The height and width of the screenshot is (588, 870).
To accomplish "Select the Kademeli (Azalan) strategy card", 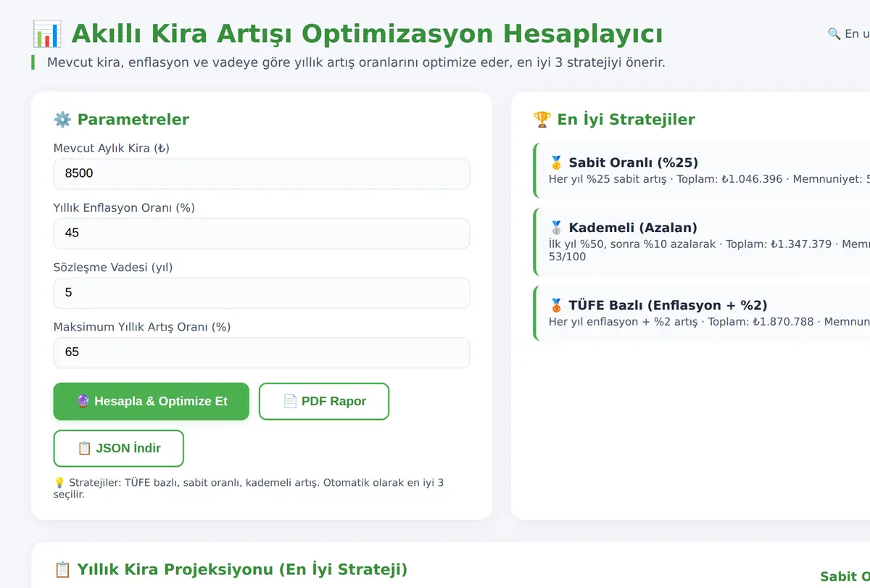I will pyautogui.click(x=701, y=241).
